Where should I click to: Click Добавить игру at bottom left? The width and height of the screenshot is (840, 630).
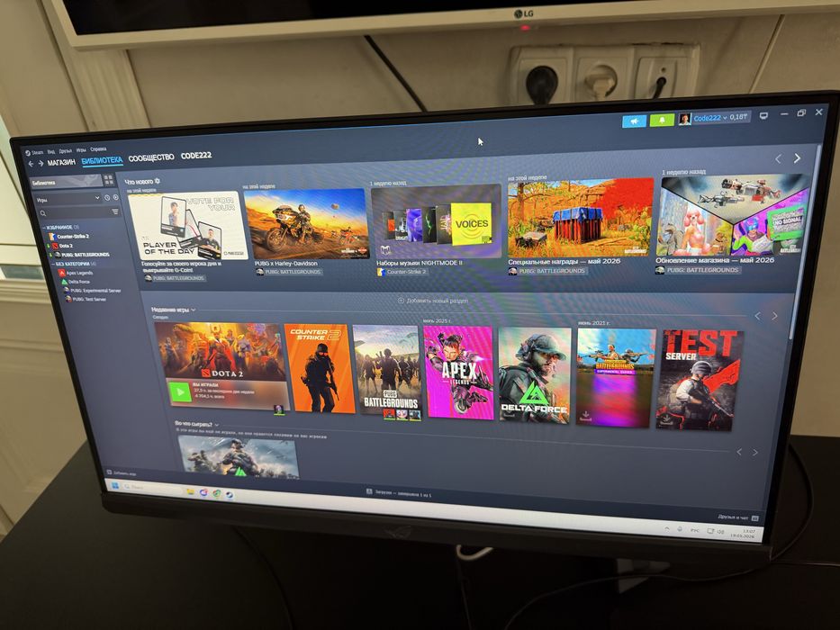[122, 473]
